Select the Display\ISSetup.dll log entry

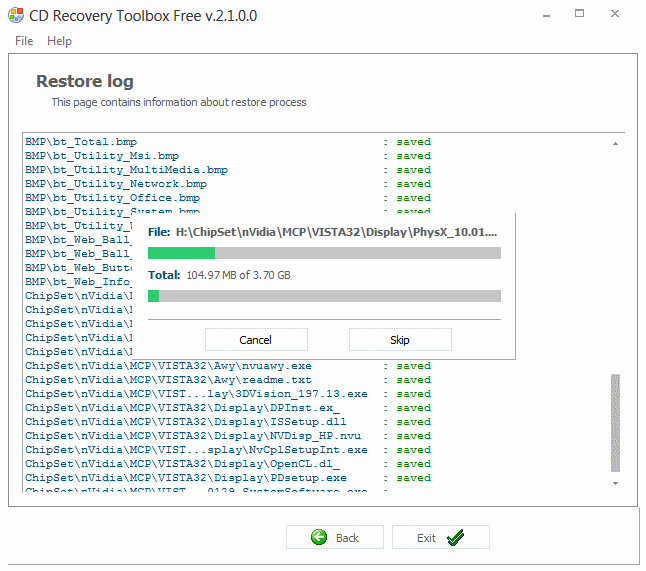point(228,422)
